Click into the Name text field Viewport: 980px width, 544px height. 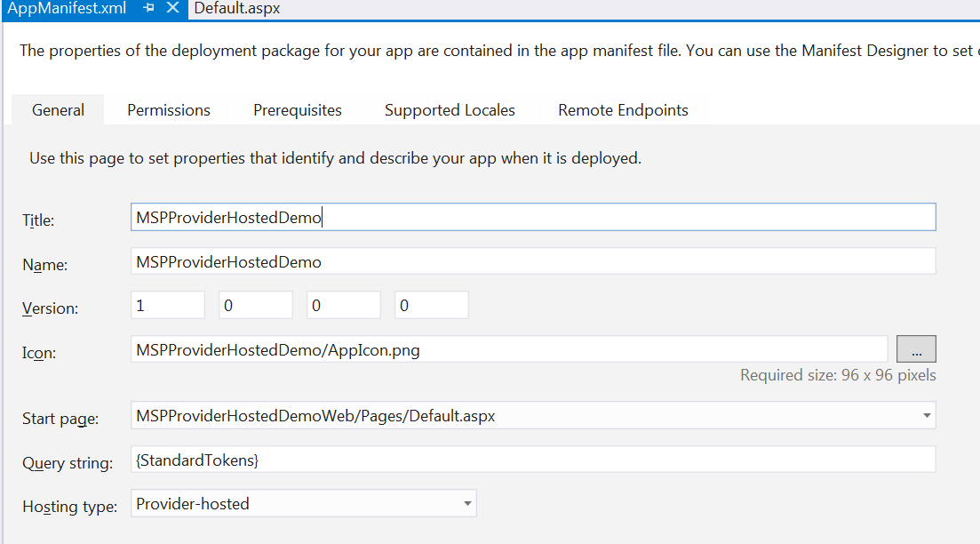click(533, 261)
